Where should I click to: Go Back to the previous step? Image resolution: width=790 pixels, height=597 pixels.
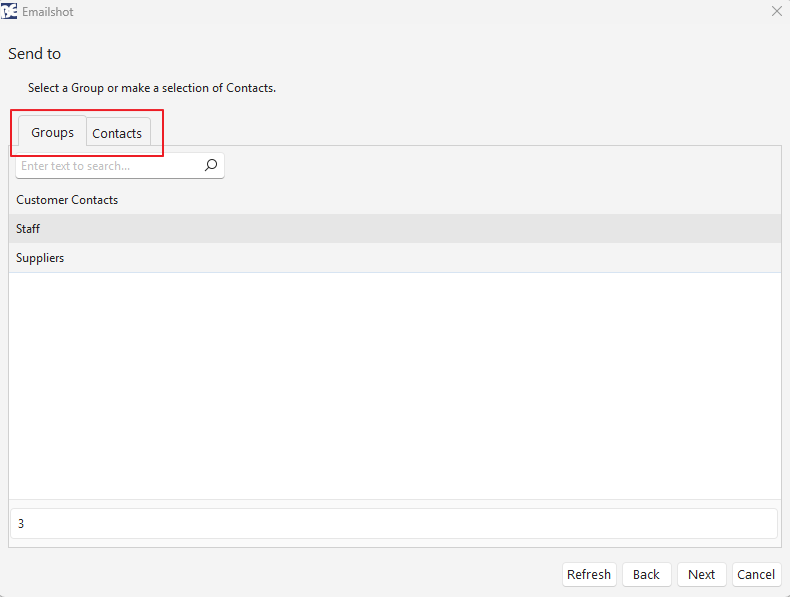(646, 574)
